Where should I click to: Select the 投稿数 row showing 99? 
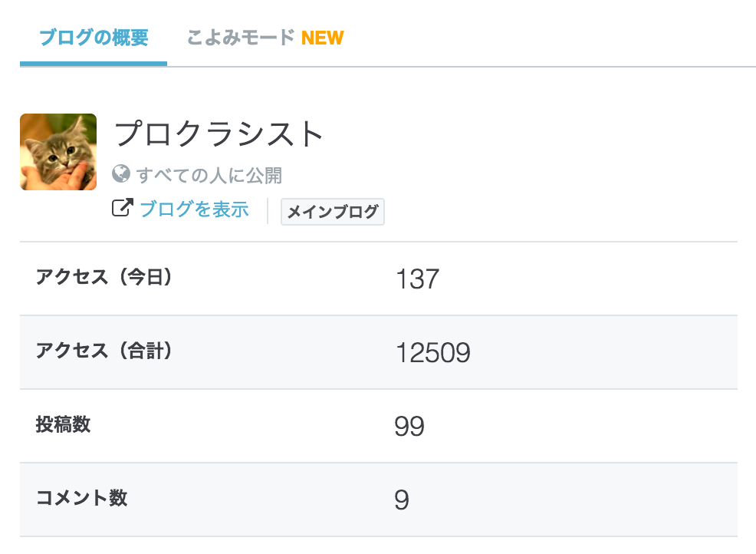point(230,425)
